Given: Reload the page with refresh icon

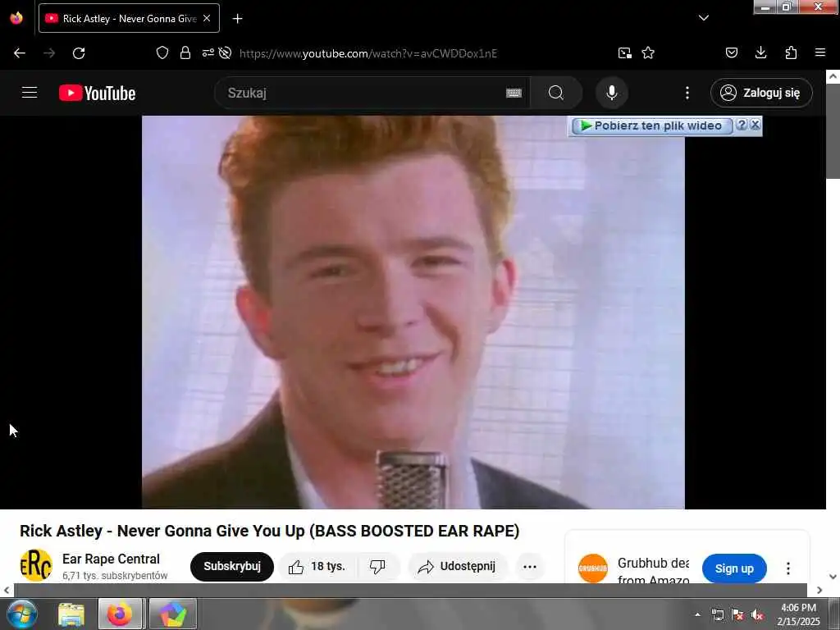Looking at the screenshot, I should [79, 53].
